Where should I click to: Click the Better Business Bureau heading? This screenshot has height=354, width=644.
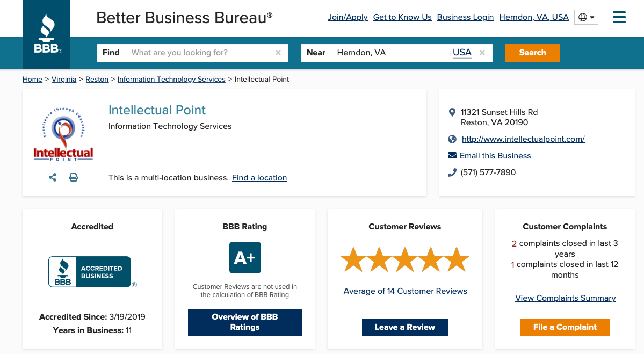click(x=184, y=18)
